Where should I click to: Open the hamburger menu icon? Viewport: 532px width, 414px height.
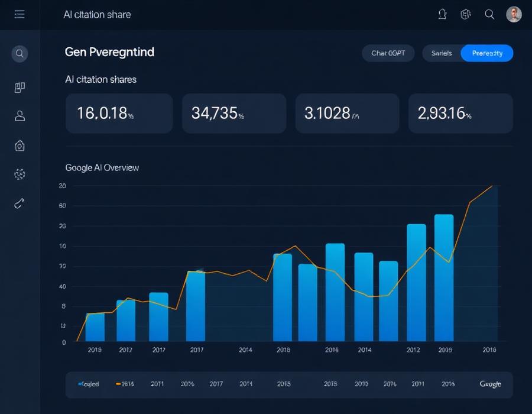(20, 14)
